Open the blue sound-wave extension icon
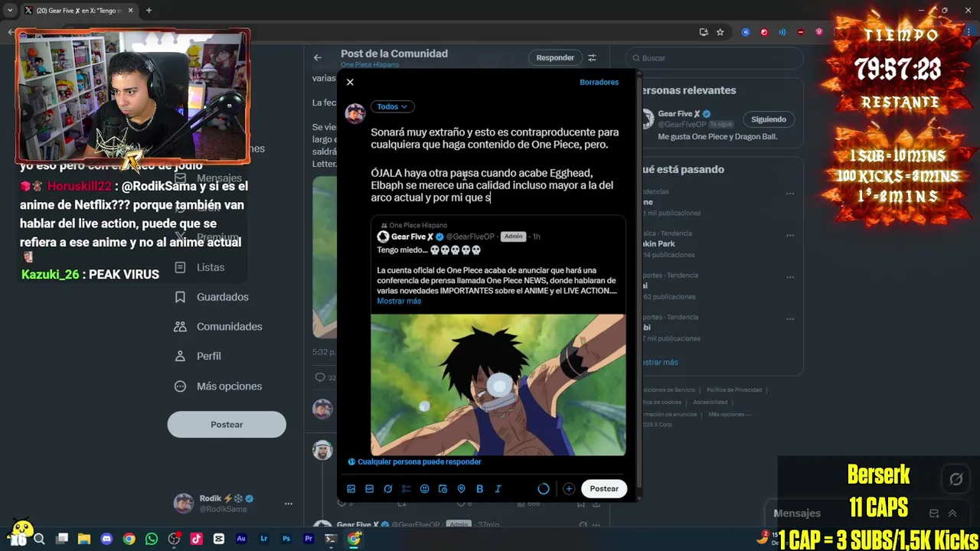The width and height of the screenshot is (980, 551). [782, 32]
